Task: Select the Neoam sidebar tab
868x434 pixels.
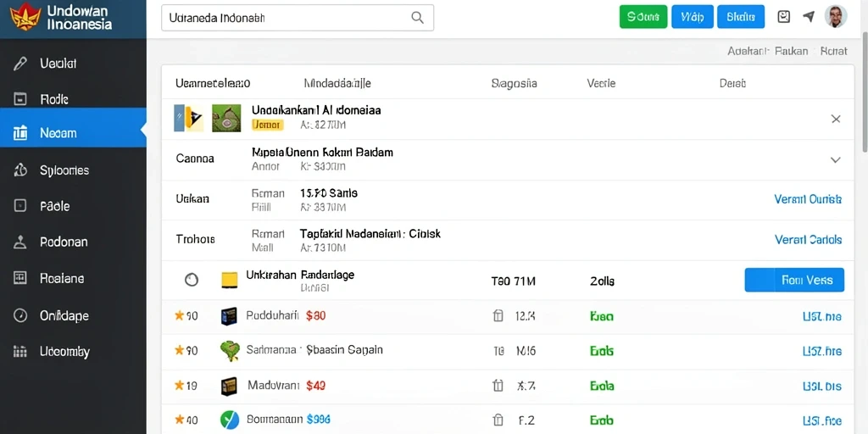Action: pyautogui.click(x=73, y=133)
